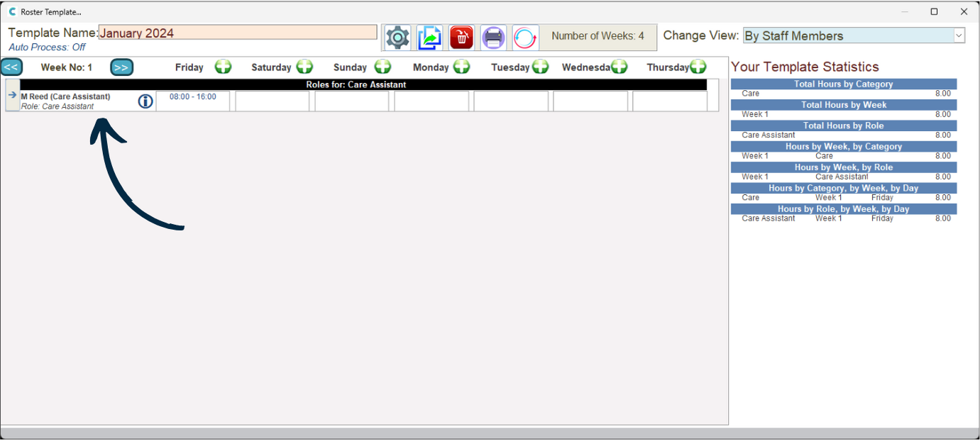Open the settings gear icon
The height and width of the screenshot is (441, 980).
[397, 38]
